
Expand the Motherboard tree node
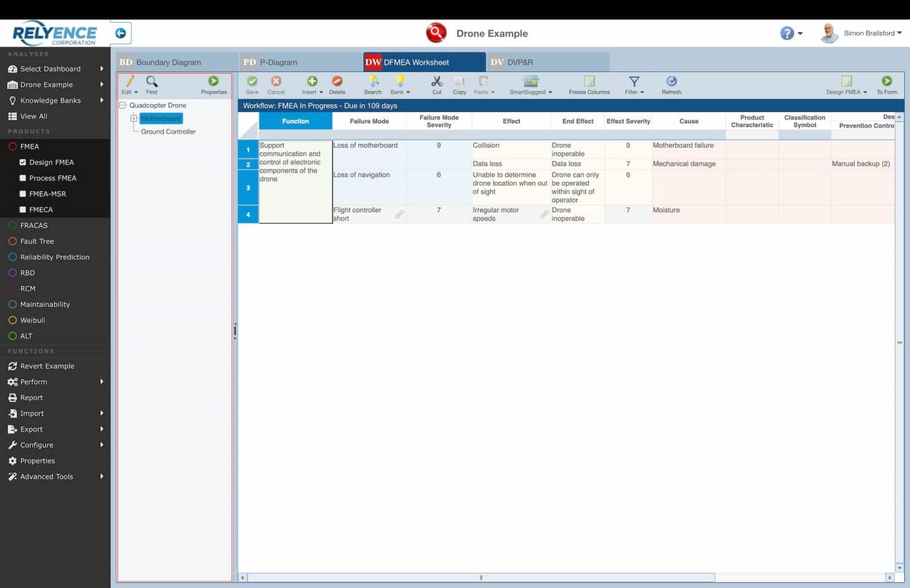point(133,118)
